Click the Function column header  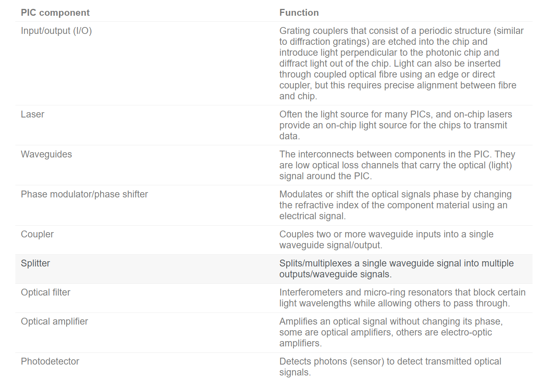(x=299, y=13)
